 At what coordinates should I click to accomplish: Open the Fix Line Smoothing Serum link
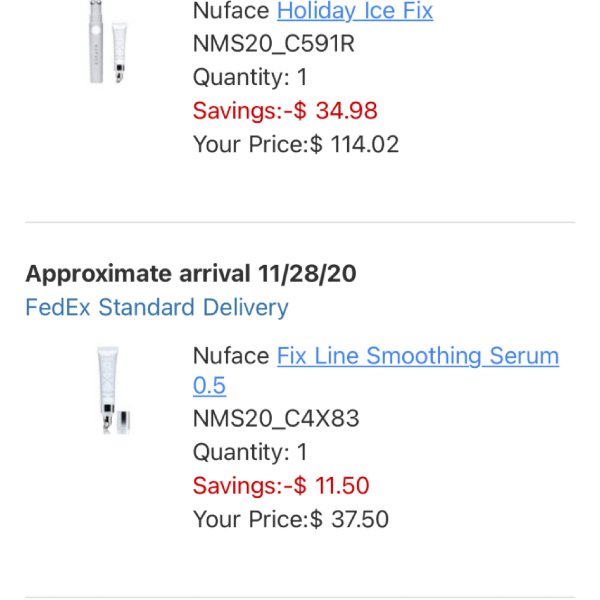click(x=418, y=356)
